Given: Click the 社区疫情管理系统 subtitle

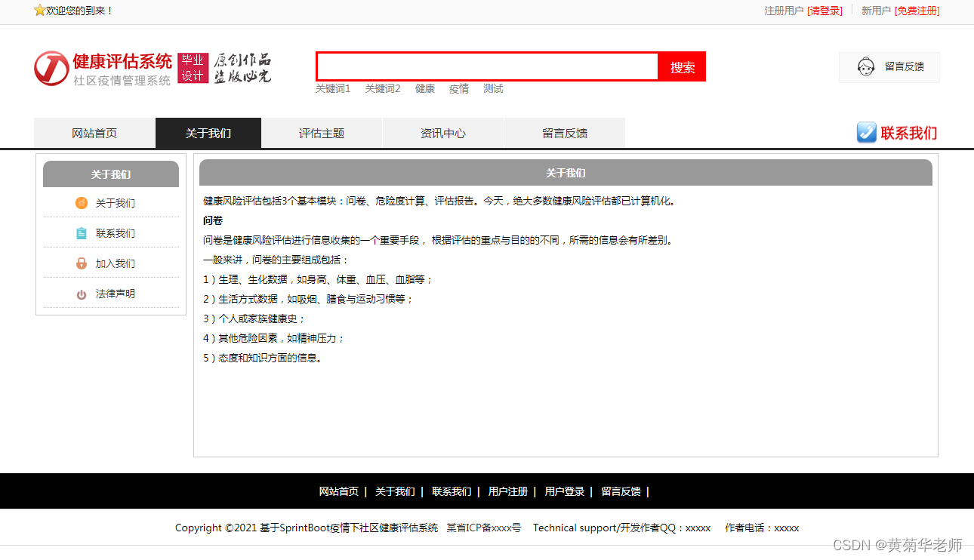Looking at the screenshot, I should (x=122, y=80).
